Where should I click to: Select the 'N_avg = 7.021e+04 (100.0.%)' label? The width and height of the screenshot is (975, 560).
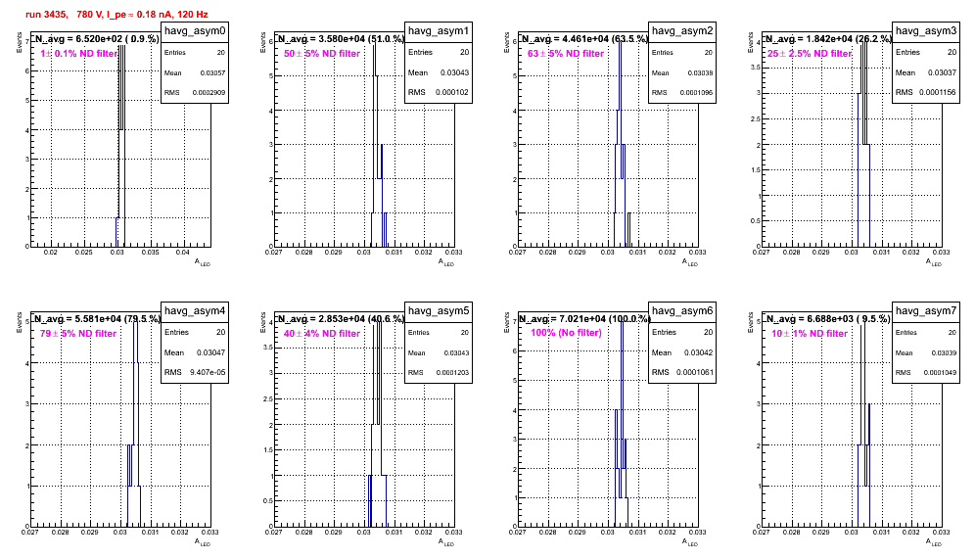click(584, 318)
